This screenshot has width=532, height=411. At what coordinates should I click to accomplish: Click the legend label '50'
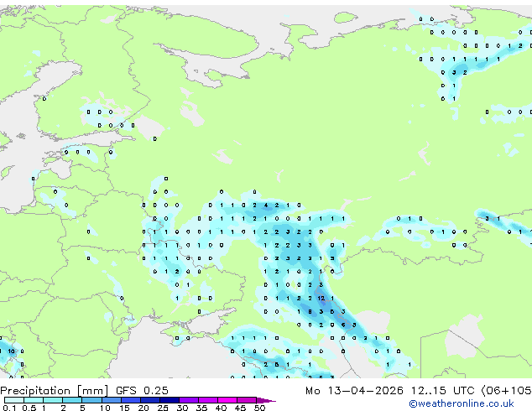(260, 408)
